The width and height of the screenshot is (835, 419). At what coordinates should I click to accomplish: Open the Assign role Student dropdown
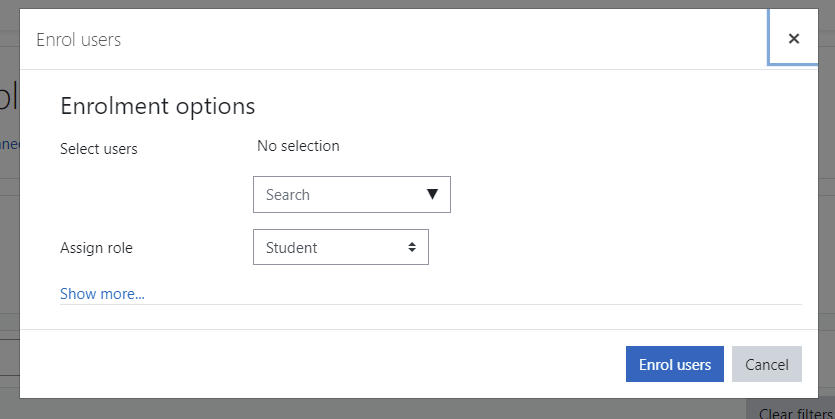pos(341,247)
